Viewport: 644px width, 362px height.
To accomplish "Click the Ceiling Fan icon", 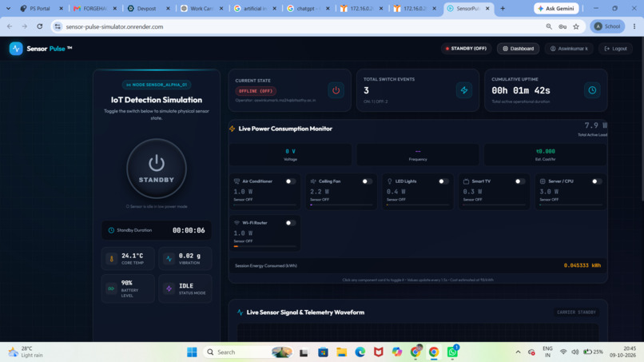I will click(x=313, y=181).
